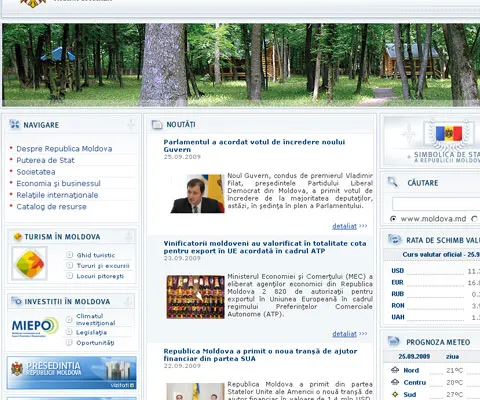
Task: Open Climatul investițional link
Action: pos(96,319)
